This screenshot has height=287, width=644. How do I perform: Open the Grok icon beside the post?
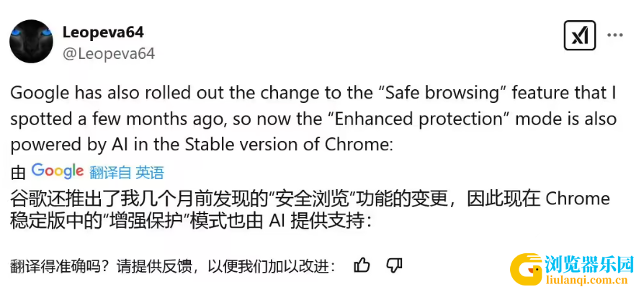[x=579, y=35]
